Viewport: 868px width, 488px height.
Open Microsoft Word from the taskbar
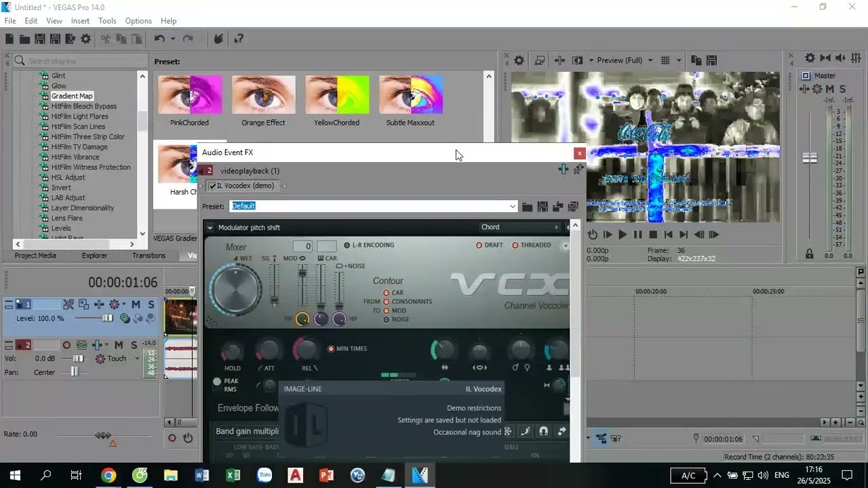pyautogui.click(x=202, y=475)
